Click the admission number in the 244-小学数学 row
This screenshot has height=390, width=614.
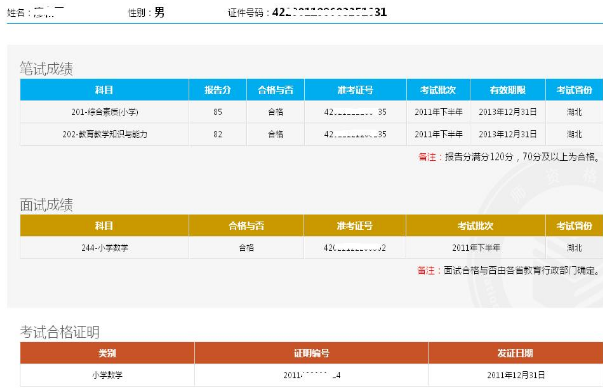coord(354,248)
